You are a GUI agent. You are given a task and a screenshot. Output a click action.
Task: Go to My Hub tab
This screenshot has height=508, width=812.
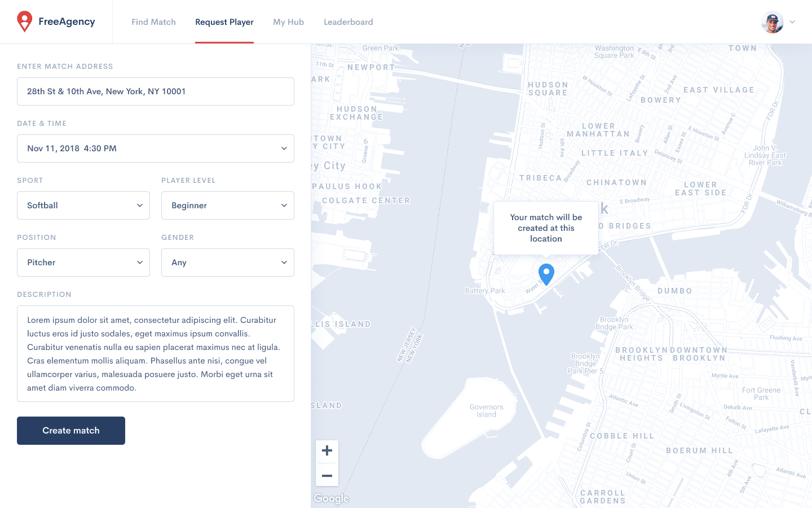pos(289,22)
